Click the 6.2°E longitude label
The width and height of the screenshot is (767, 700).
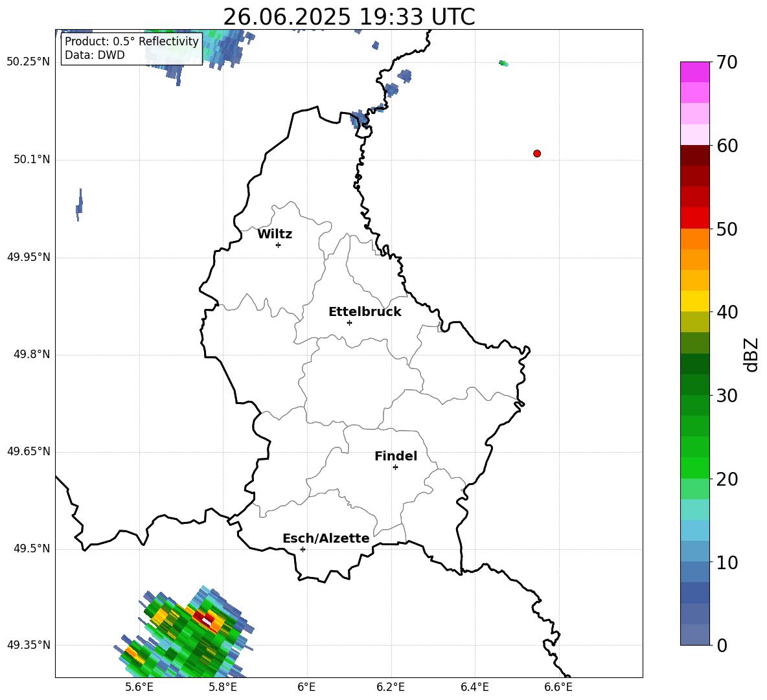pos(391,687)
